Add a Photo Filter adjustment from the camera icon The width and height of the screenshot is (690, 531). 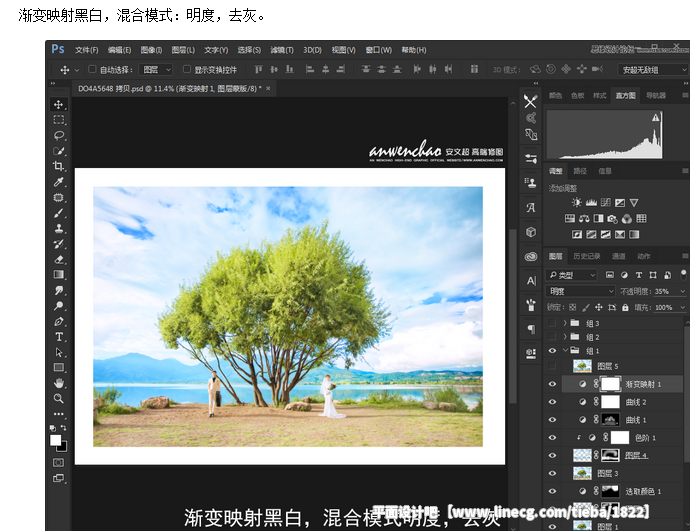pos(612,218)
